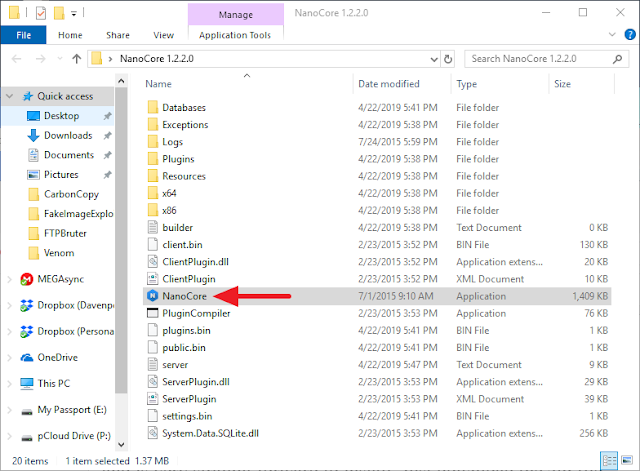The width and height of the screenshot is (640, 471).
Task: Expand the Dropbox (Personal) node
Action: (x=10, y=331)
